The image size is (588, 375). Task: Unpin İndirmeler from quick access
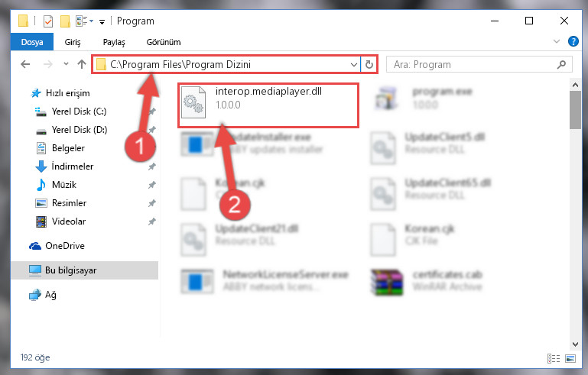152,166
